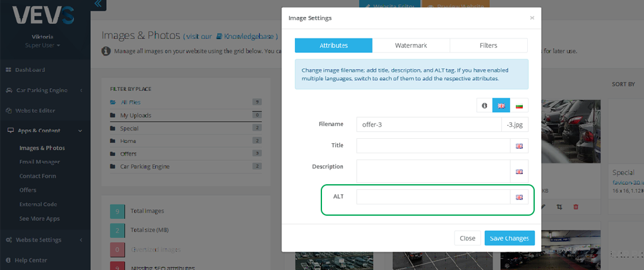
Task: Click Dashboard grid icon in sidebar
Action: (x=8, y=70)
